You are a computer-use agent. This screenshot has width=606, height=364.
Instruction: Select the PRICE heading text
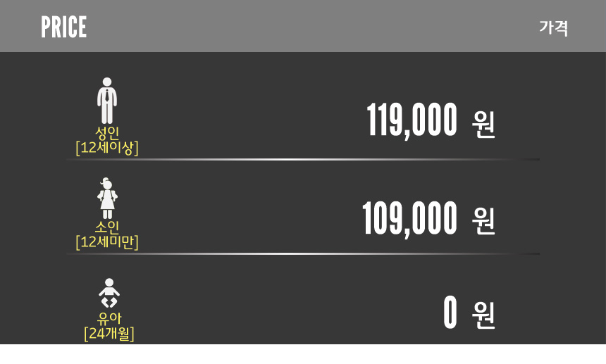(63, 27)
